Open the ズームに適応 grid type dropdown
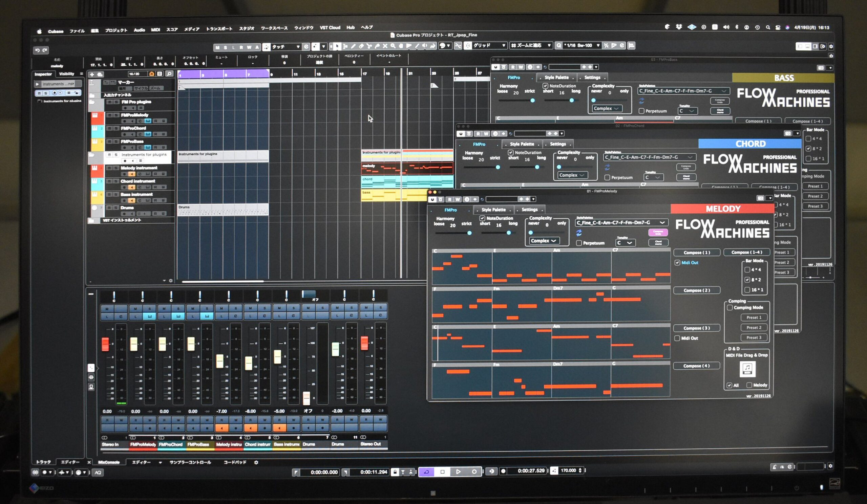Image resolution: width=867 pixels, height=504 pixels. 531,45
